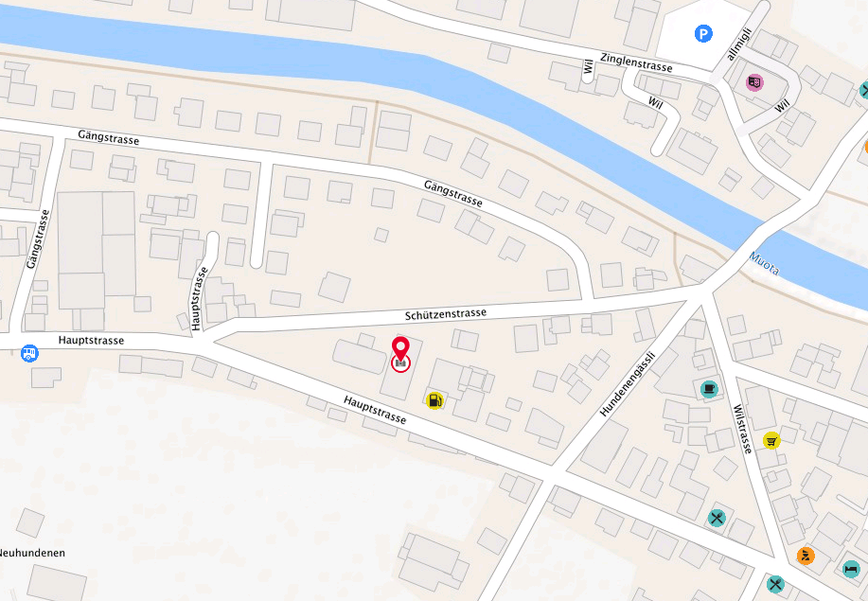Select the Hundenengässli street label
This screenshot has height=601, width=868.
[x=628, y=384]
